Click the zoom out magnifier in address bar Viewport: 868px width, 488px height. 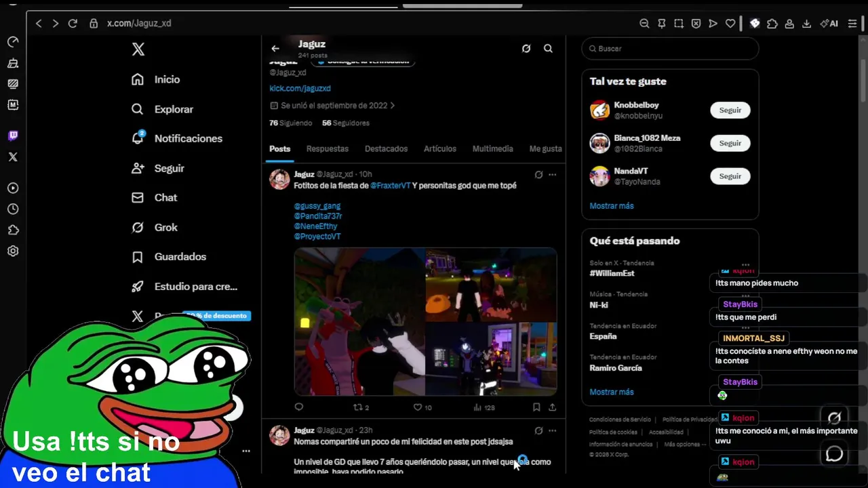(x=644, y=23)
